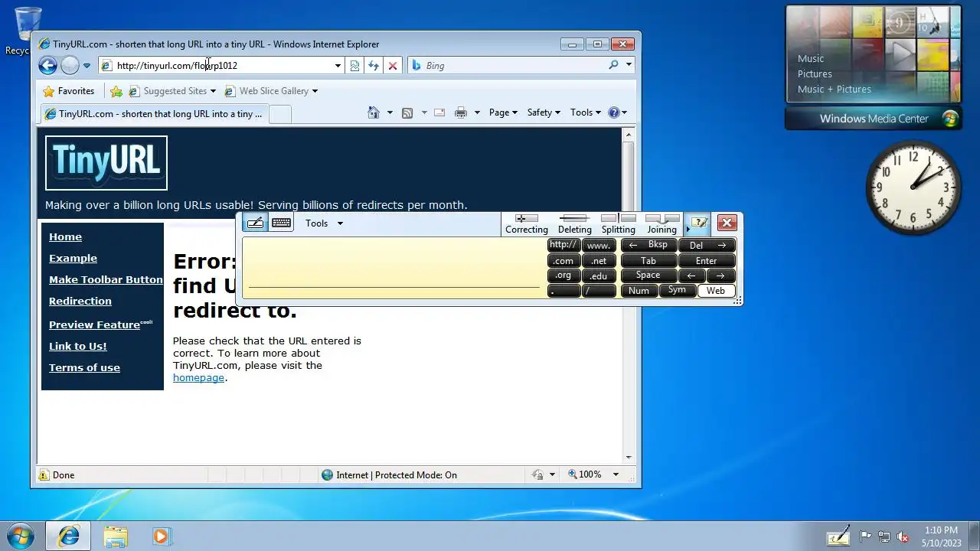Open Suggested Sites dropdown
Image resolution: width=980 pixels, height=551 pixels.
point(213,91)
